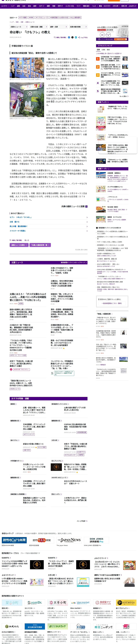Open 「地域」の最新記事 section heading

click(104, 314)
